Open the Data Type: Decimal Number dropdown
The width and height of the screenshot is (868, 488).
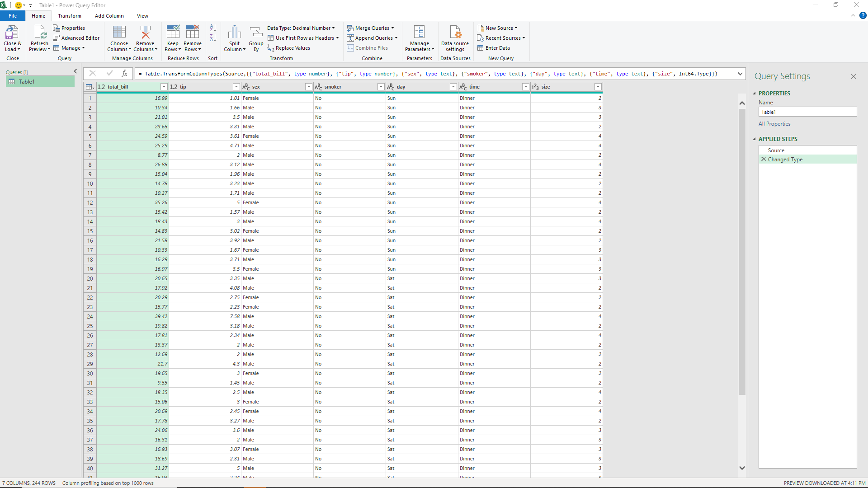(333, 28)
